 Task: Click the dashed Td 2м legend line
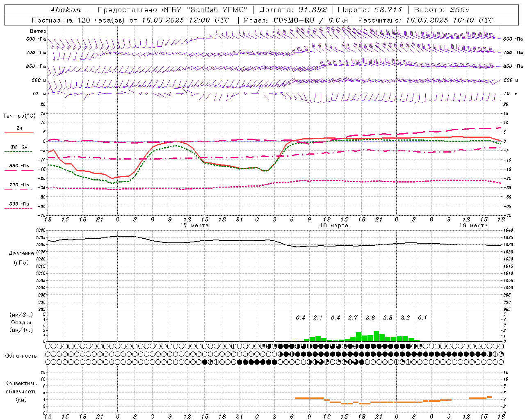click(18, 152)
